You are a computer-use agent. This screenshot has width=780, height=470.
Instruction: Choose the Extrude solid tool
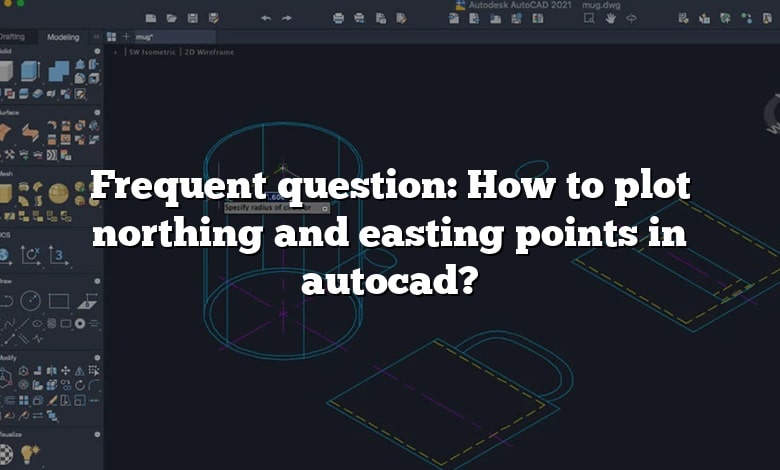pyautogui.click(x=30, y=71)
